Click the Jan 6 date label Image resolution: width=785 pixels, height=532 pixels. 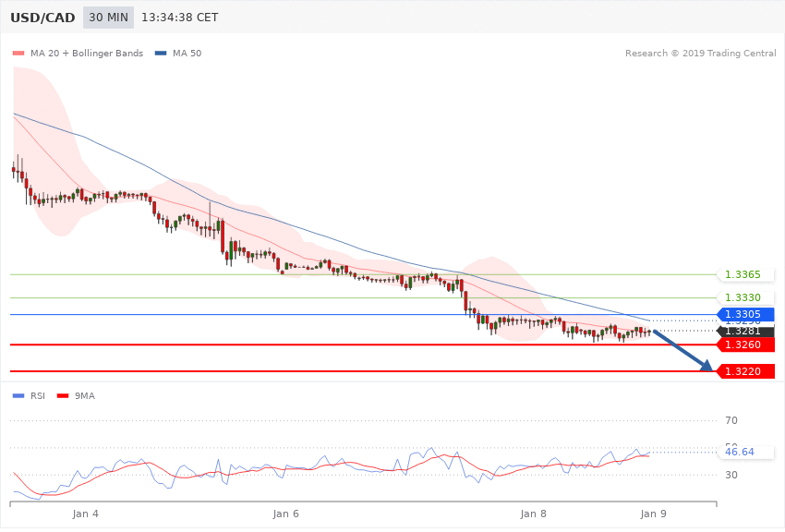(286, 514)
